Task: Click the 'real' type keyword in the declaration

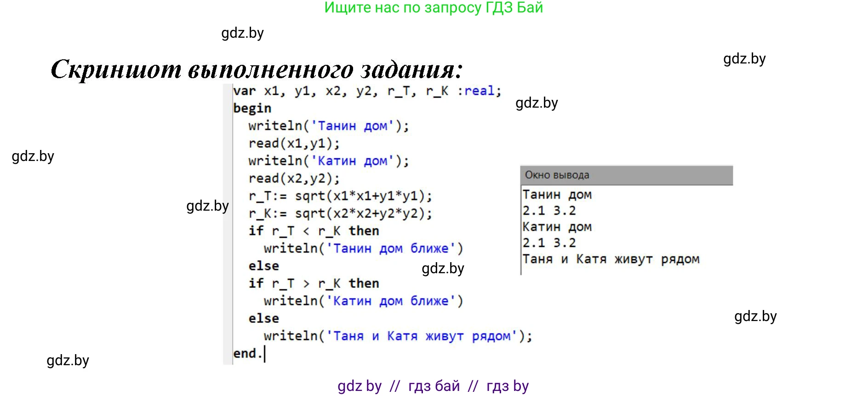Action: 479,91
